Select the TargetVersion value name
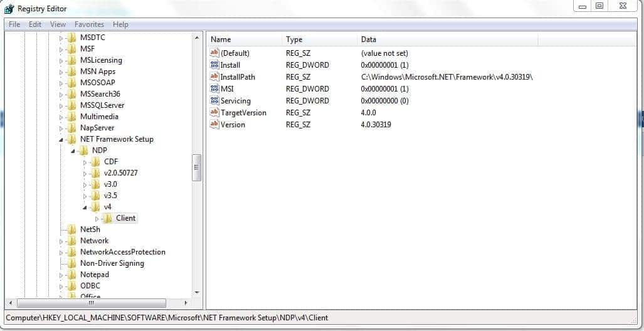The width and height of the screenshot is (644, 331). pos(243,112)
